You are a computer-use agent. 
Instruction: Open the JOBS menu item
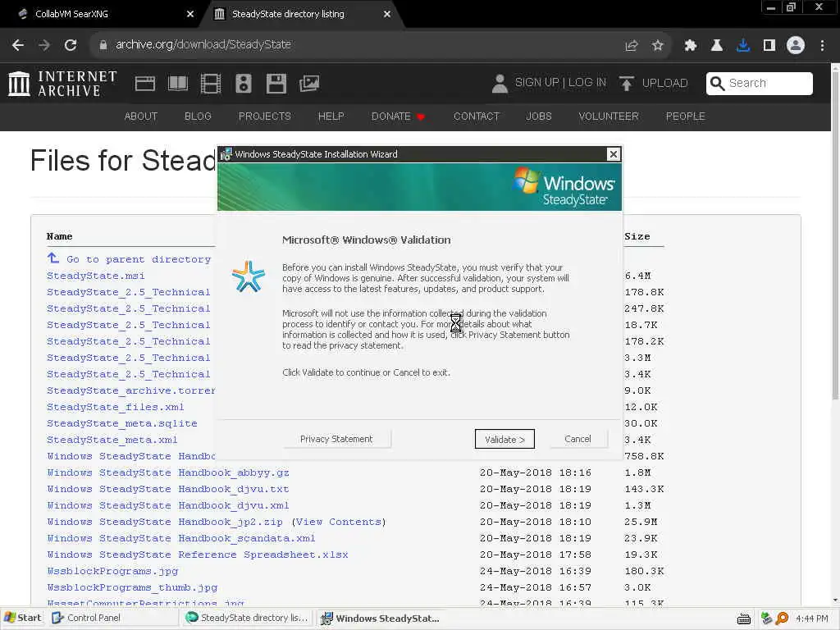538,116
